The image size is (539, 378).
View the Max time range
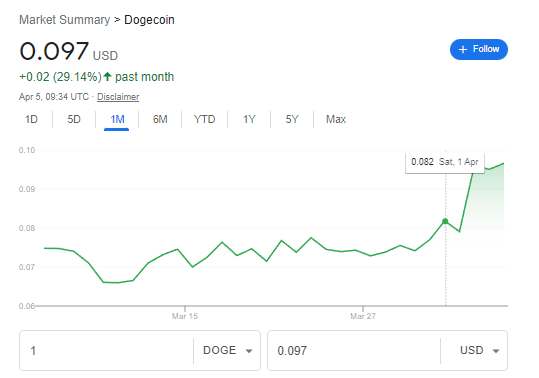tap(336, 119)
